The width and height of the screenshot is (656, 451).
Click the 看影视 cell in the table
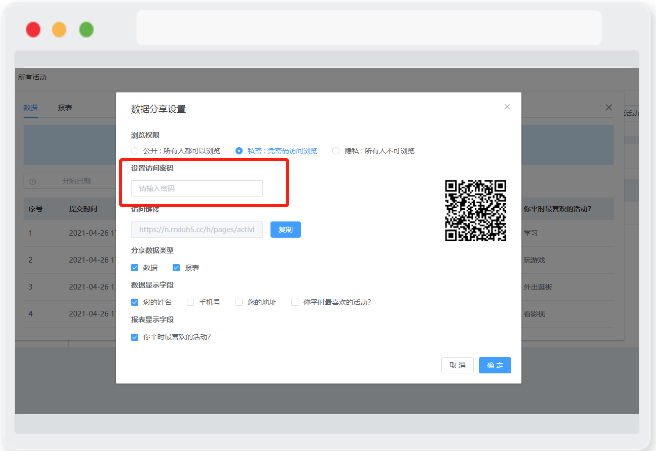(534, 314)
